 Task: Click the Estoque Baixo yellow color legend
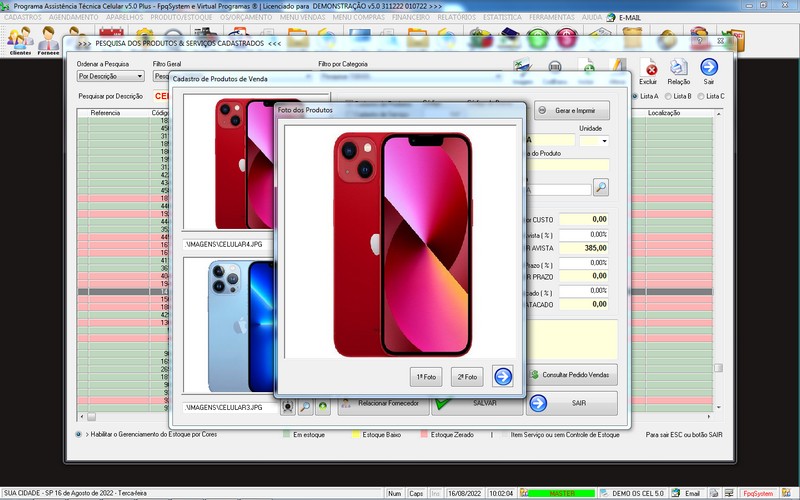tap(356, 435)
